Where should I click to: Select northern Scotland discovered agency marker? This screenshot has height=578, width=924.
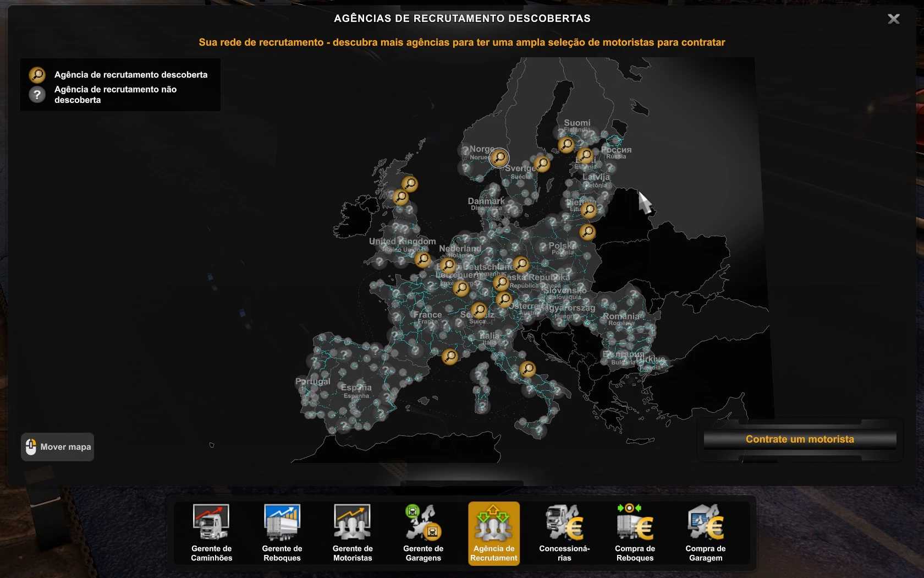pos(409,183)
